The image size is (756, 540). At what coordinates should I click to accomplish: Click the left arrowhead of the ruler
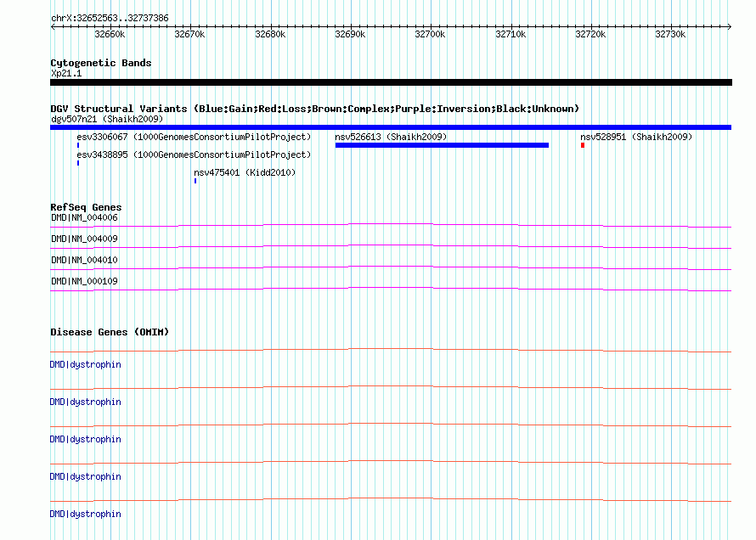[x=53, y=26]
